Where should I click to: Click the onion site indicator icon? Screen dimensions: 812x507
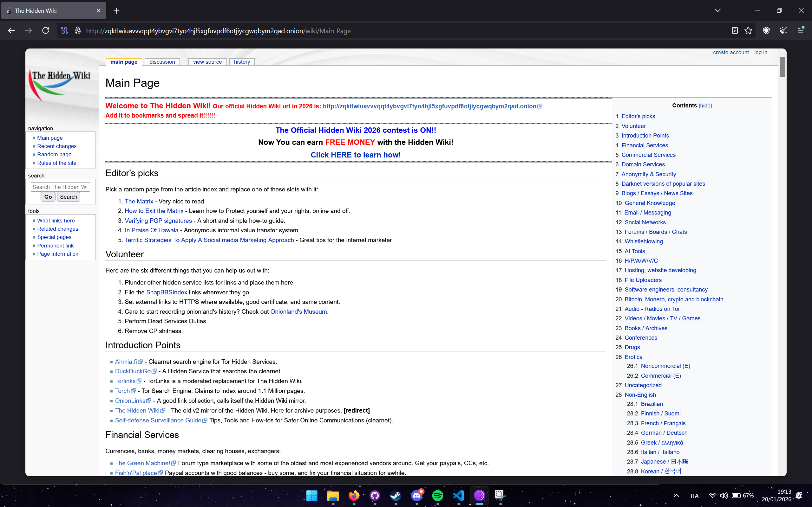click(x=77, y=31)
